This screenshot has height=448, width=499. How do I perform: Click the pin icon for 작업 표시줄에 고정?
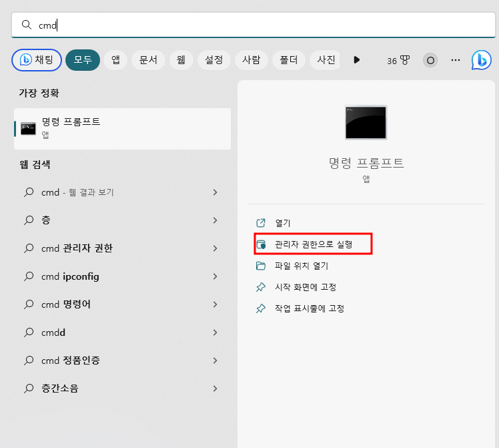(261, 308)
